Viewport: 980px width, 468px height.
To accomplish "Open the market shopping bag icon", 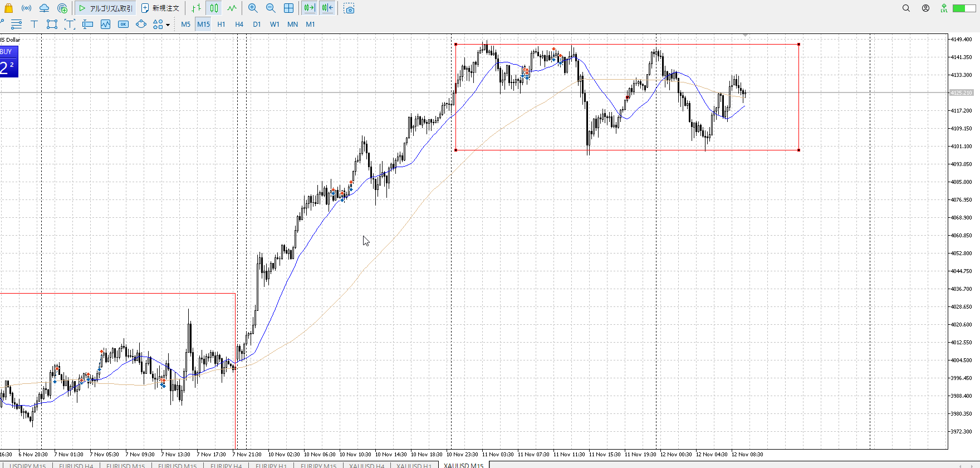I will point(8,8).
